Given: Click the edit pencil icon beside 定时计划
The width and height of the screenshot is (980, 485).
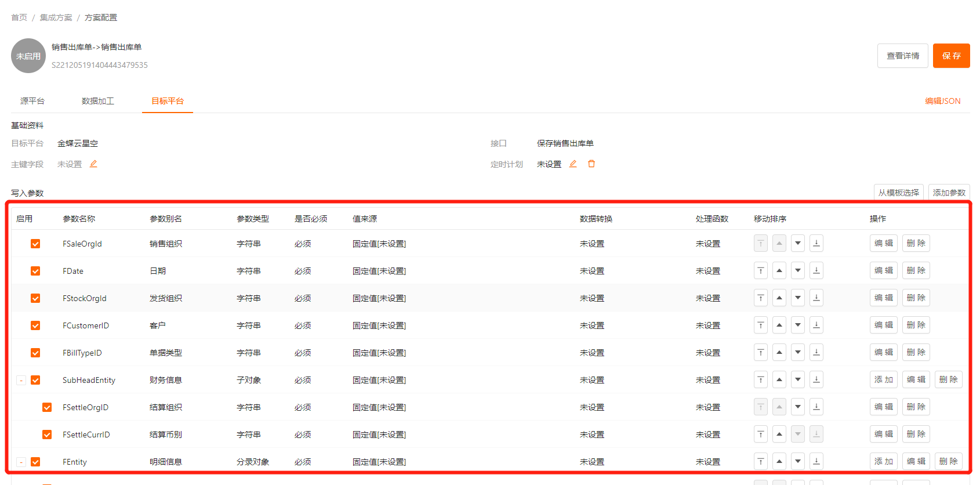Looking at the screenshot, I should click(x=573, y=164).
